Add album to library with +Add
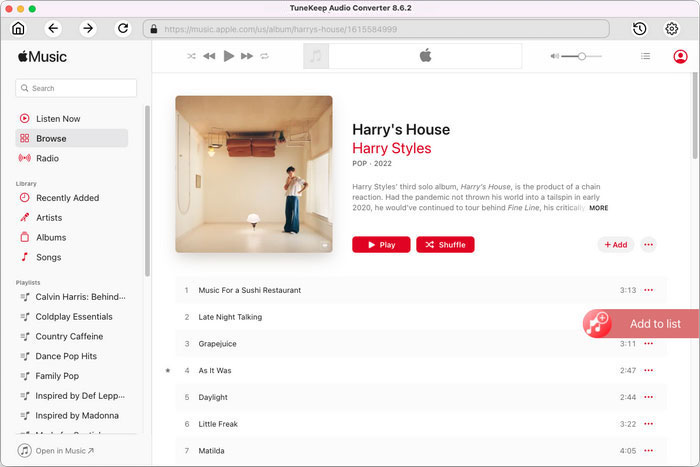The height and width of the screenshot is (467, 700). (x=616, y=245)
